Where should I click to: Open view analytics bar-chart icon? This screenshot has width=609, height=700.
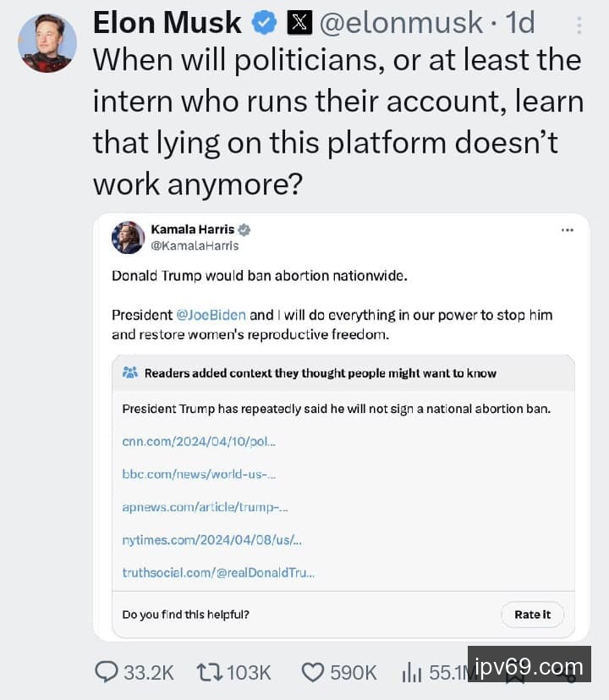(x=412, y=672)
